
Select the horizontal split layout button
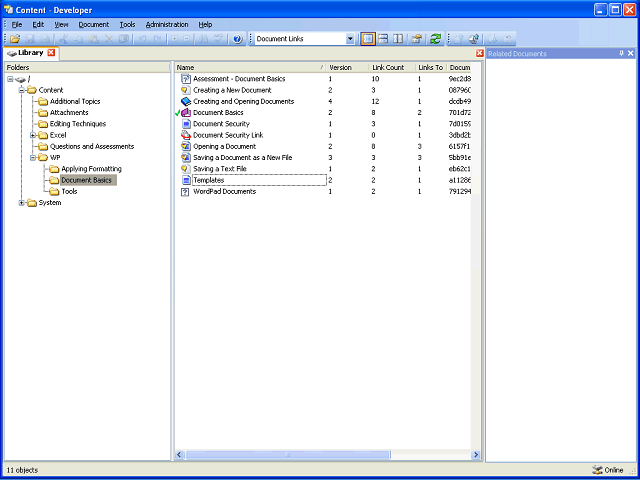(383, 39)
